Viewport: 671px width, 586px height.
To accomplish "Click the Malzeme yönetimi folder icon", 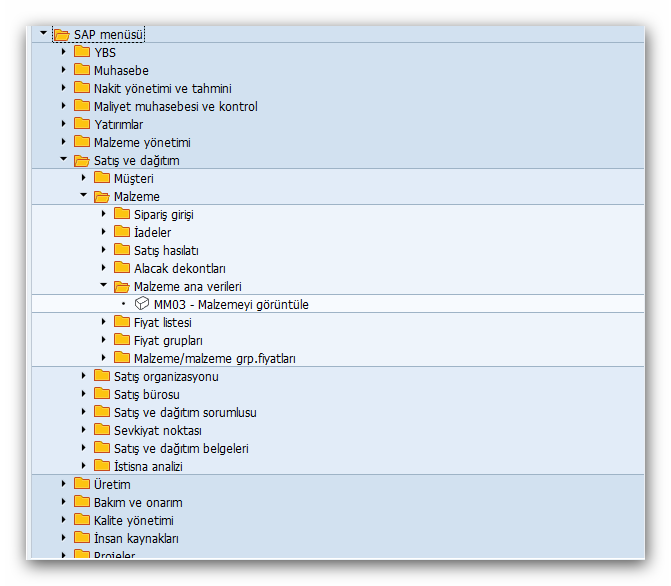I will click(82, 142).
